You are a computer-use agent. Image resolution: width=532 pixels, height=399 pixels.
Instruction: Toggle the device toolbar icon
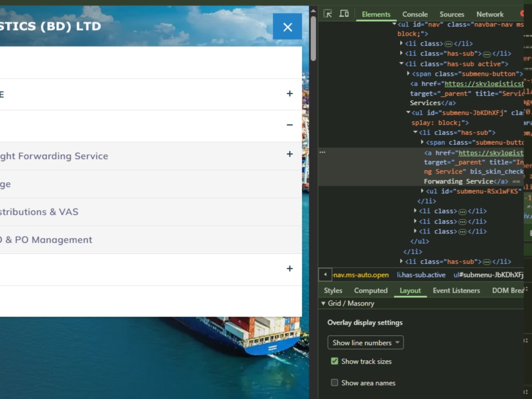[x=344, y=14]
